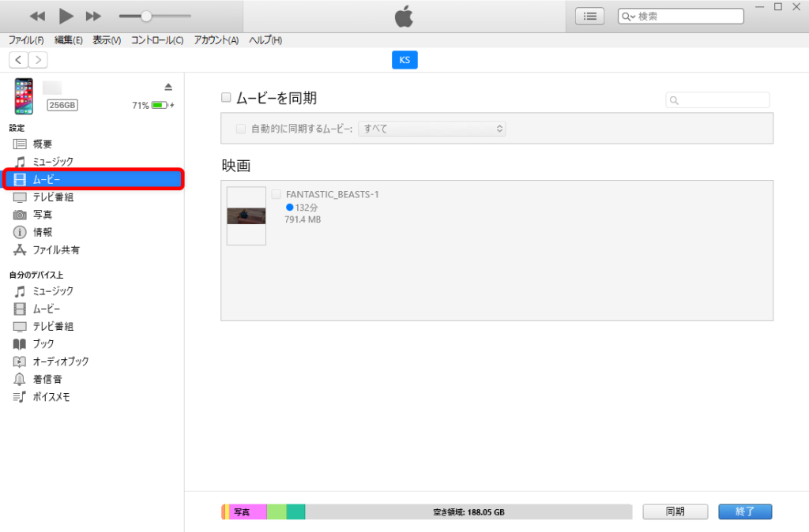Screen dimensions: 809x532
Task: Open the コントロール(C) menu
Action: coord(157,40)
